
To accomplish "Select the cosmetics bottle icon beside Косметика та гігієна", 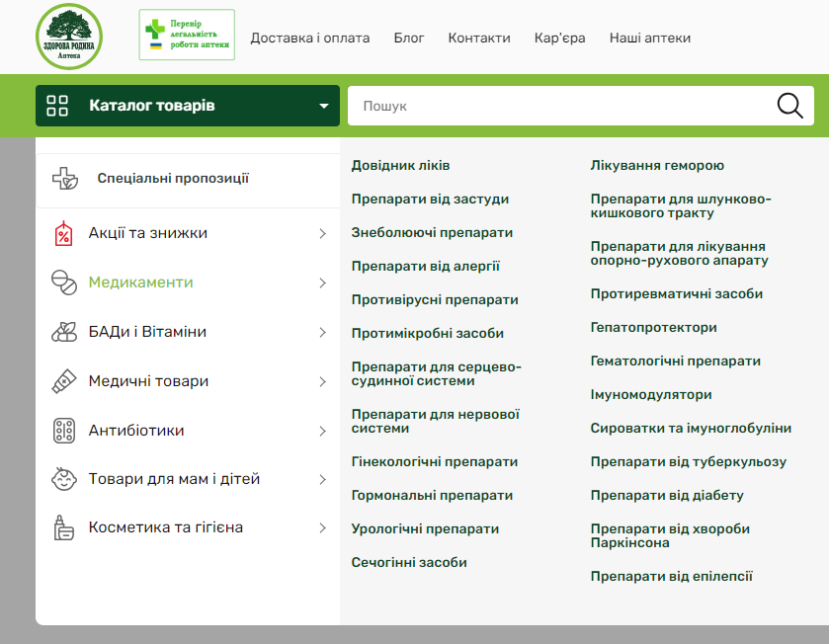I will (x=62, y=527).
